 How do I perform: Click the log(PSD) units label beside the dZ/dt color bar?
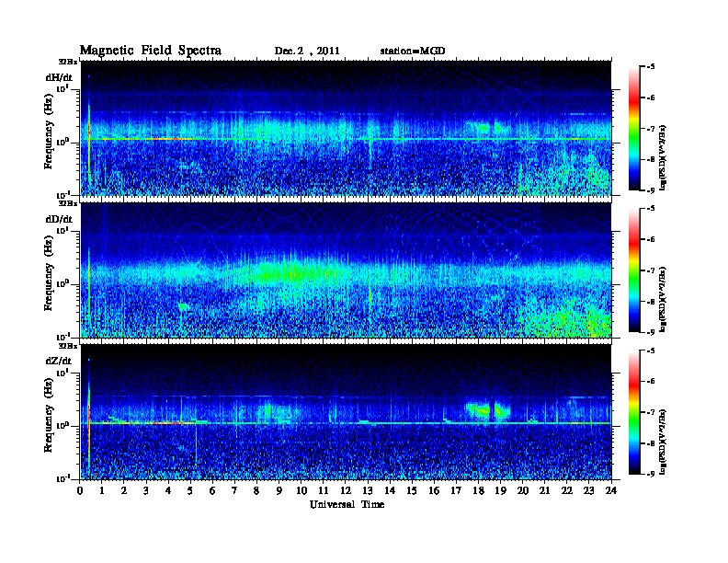pos(663,442)
